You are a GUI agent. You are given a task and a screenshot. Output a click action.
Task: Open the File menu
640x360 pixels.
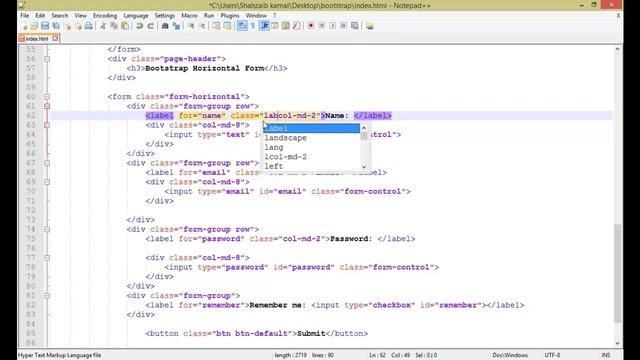click(x=24, y=16)
